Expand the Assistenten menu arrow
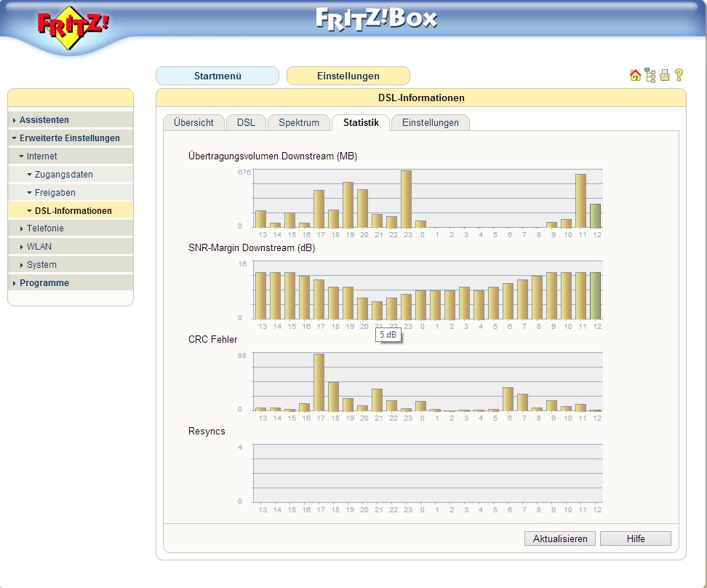The width and height of the screenshot is (707, 588). [x=15, y=120]
